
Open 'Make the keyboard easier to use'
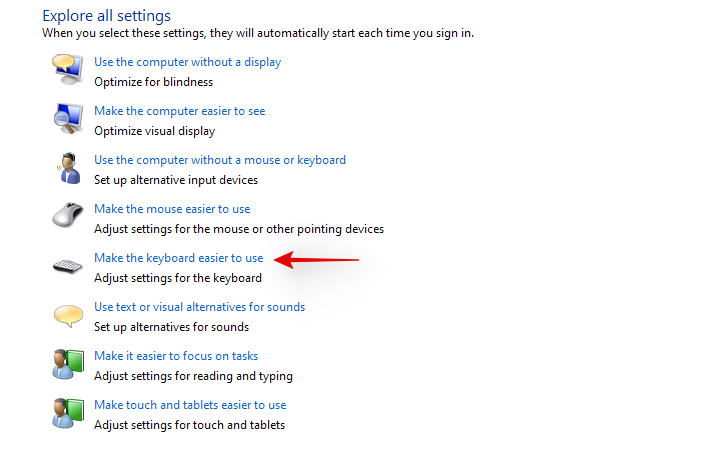(x=178, y=258)
